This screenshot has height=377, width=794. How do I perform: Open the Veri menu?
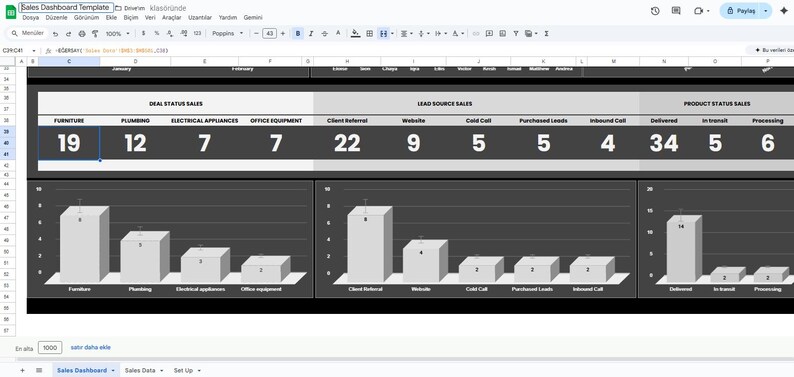[150, 17]
